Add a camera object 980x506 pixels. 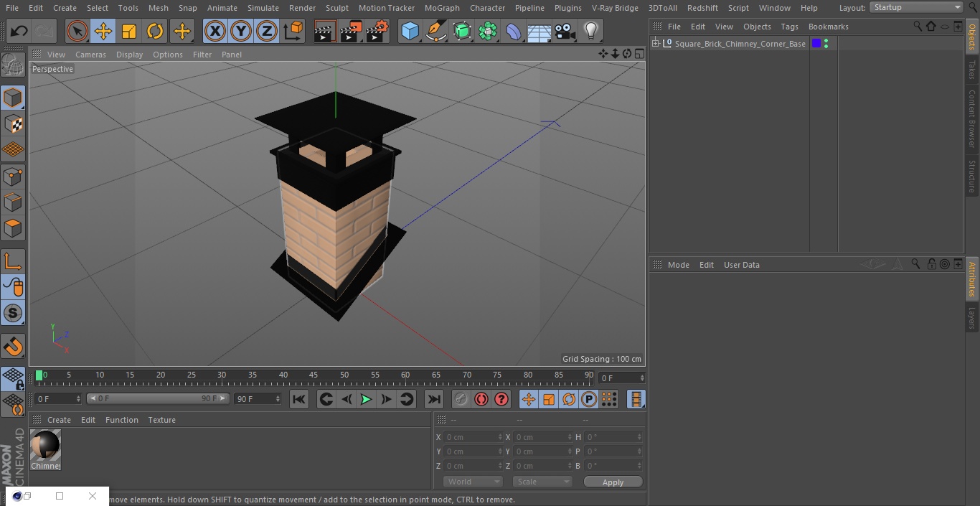point(565,32)
